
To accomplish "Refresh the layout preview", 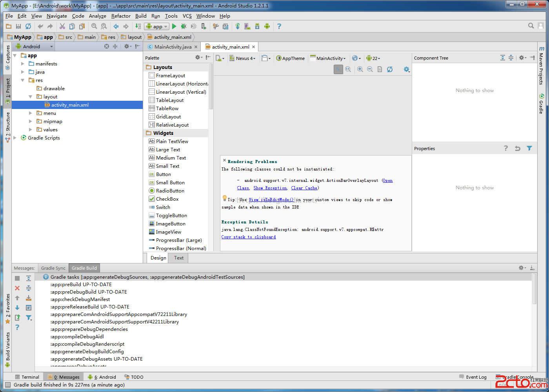I will click(390, 69).
